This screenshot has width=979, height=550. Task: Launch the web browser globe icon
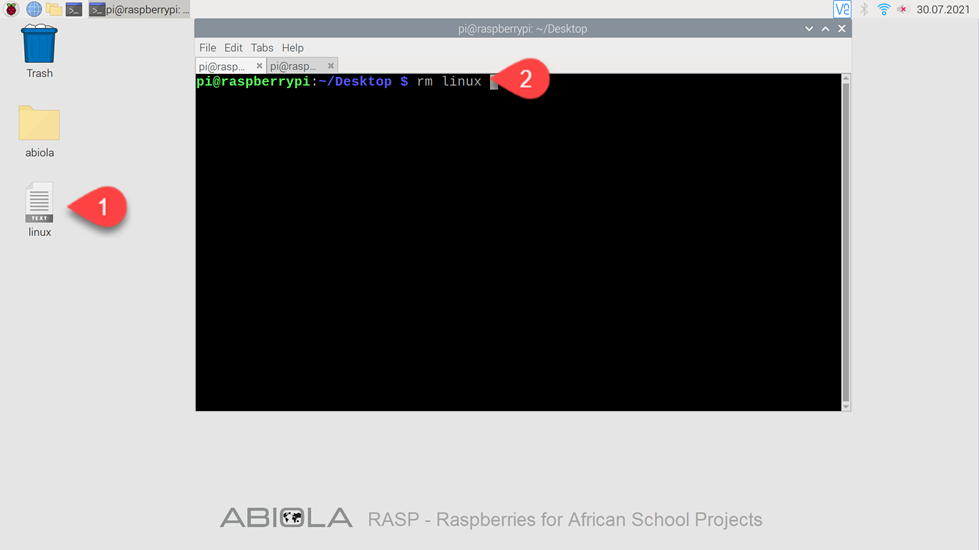tap(34, 9)
